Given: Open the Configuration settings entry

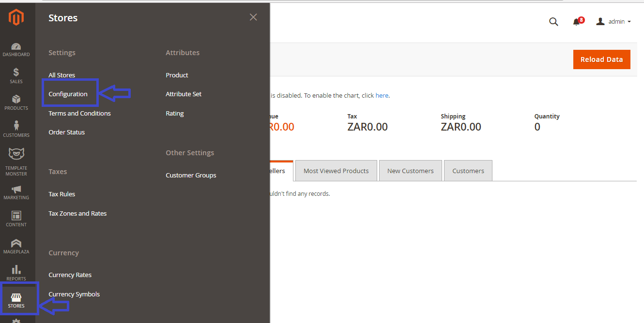Looking at the screenshot, I should click(x=67, y=93).
